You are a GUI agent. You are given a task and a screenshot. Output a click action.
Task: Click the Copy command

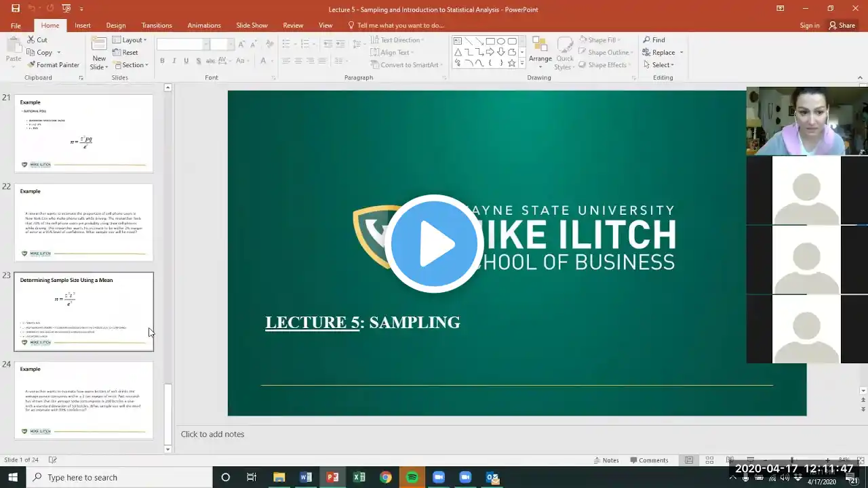40,52
